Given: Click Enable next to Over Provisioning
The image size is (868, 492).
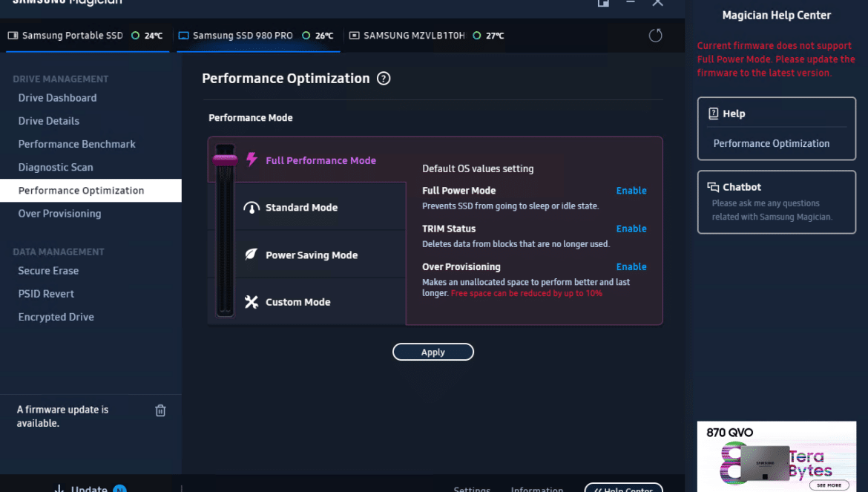Looking at the screenshot, I should [631, 266].
